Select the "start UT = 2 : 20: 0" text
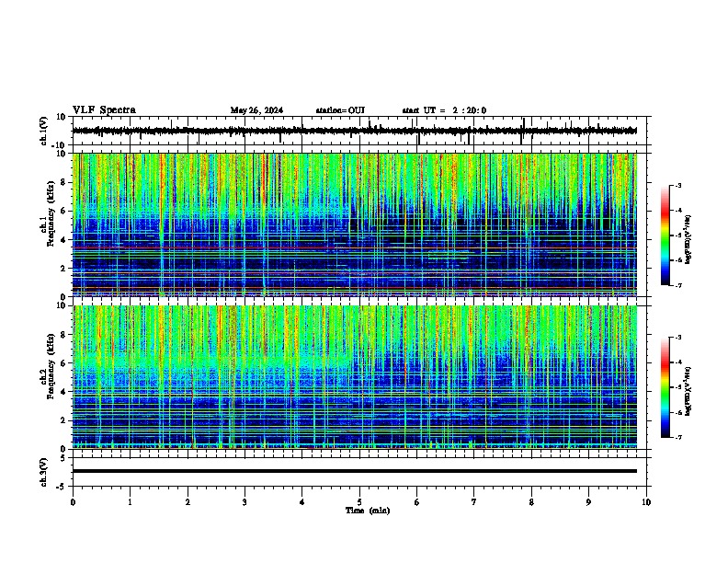728x563 pixels. tap(444, 110)
